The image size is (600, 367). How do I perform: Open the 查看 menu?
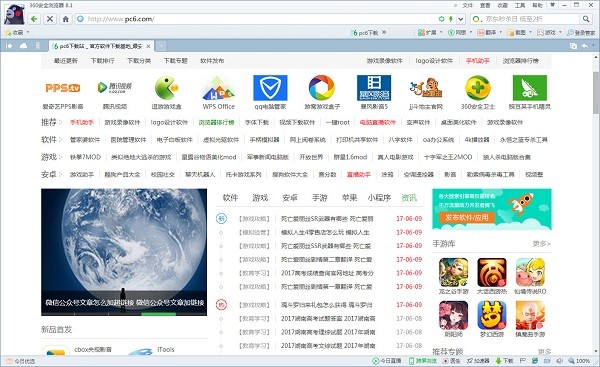(x=485, y=5)
